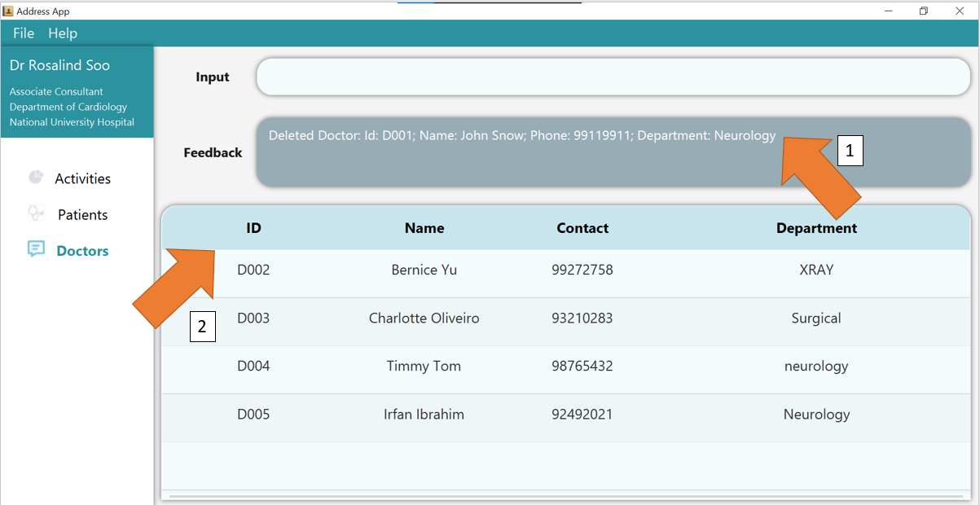Click the Name column header
The width and height of the screenshot is (980, 505).
pos(424,228)
